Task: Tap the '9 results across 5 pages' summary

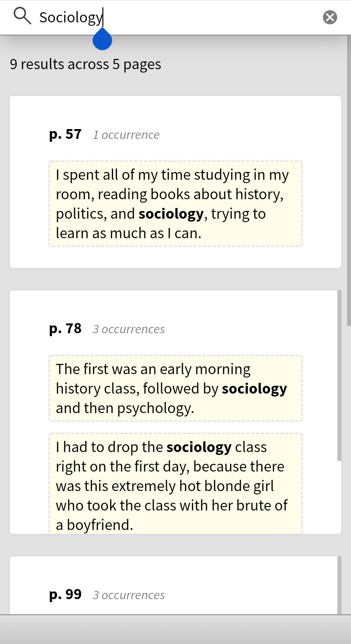Action: (x=85, y=64)
